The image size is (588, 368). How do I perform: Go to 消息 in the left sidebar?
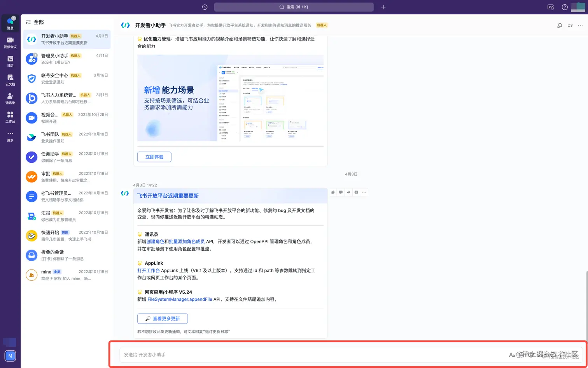click(x=10, y=23)
